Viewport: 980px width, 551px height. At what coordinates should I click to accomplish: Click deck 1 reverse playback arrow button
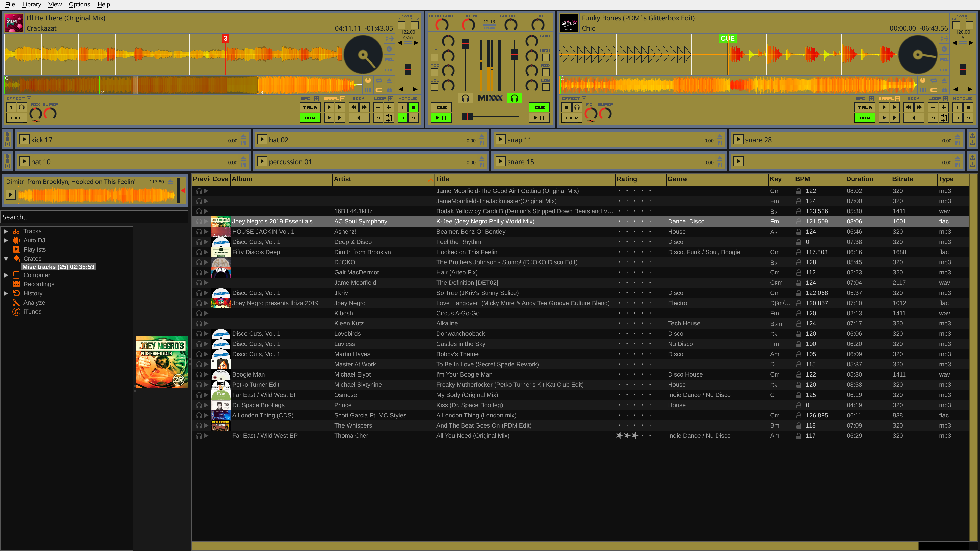pos(359,118)
